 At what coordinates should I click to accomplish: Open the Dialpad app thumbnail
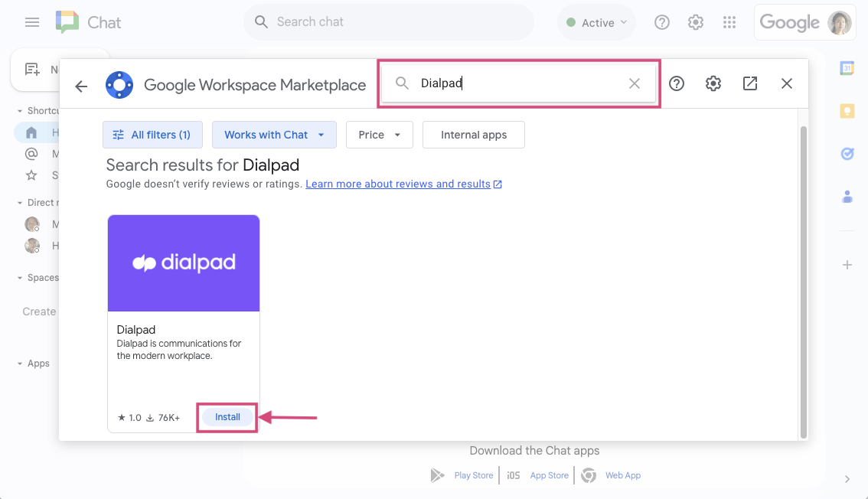pos(184,263)
